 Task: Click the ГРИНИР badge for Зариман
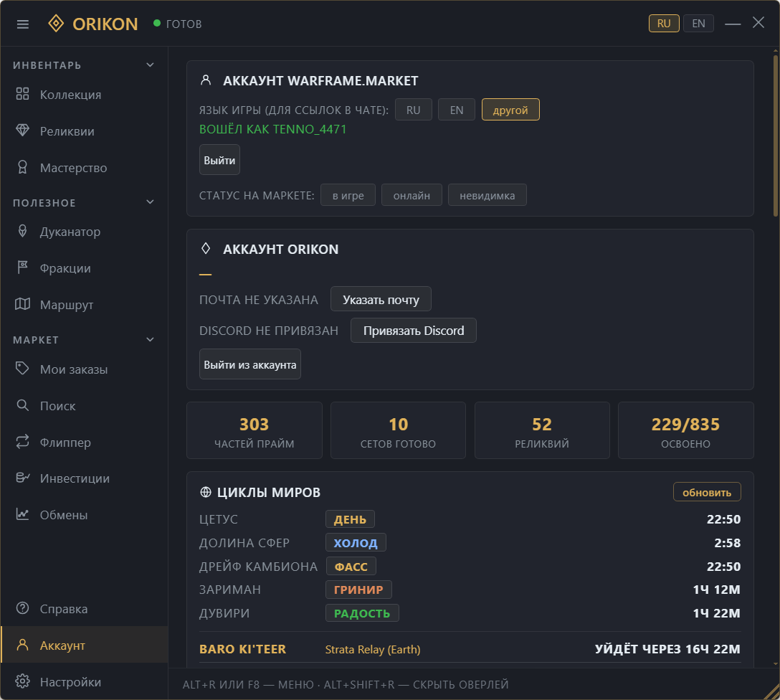pos(358,590)
